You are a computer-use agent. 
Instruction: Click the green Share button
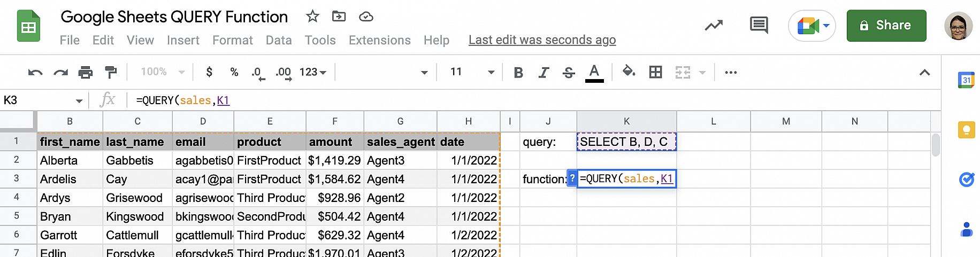(886, 26)
